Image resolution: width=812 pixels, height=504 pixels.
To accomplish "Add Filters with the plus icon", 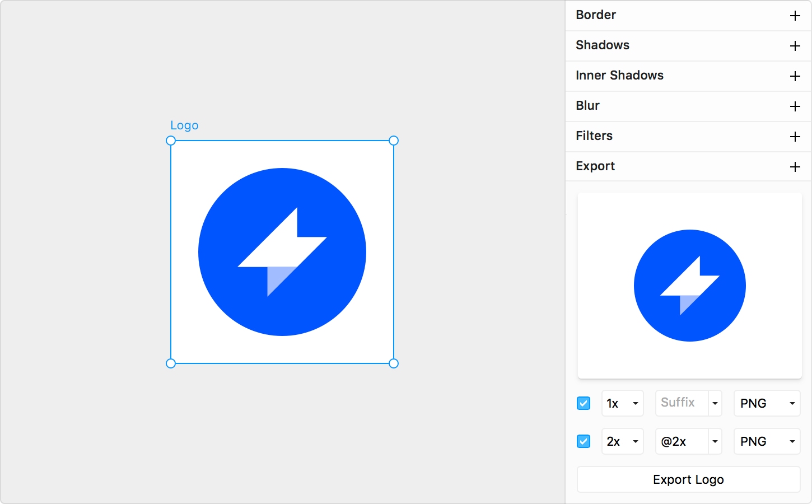I will pos(795,137).
